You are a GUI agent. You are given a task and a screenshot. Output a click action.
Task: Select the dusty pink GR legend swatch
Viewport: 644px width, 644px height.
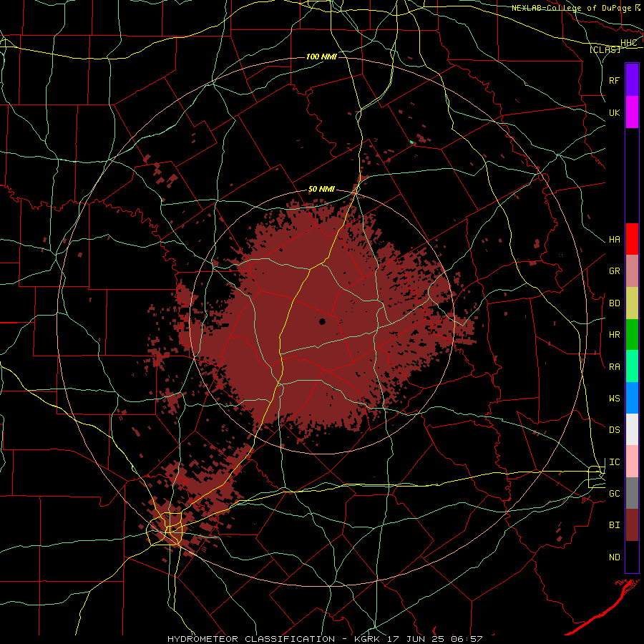coord(632,271)
